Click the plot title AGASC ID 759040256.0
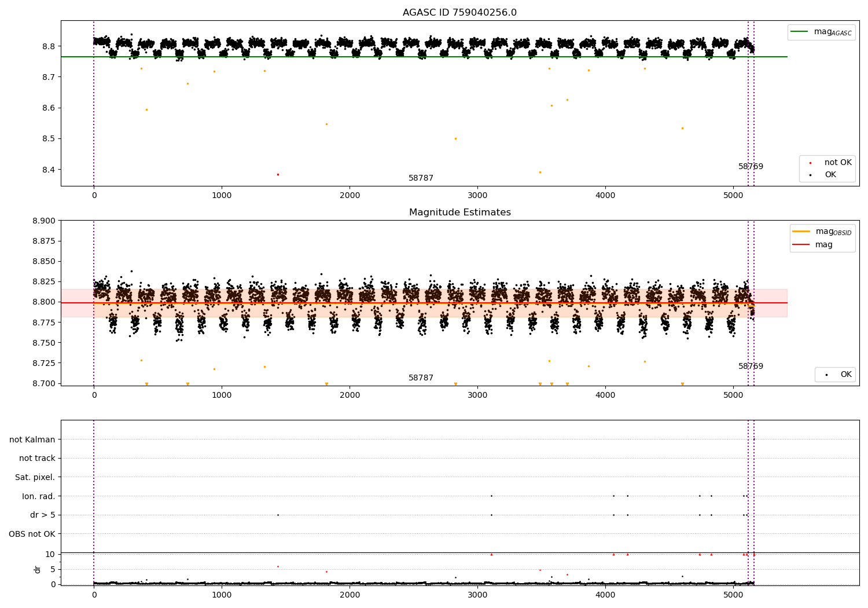Image resolution: width=868 pixels, height=608 pixels. point(460,13)
